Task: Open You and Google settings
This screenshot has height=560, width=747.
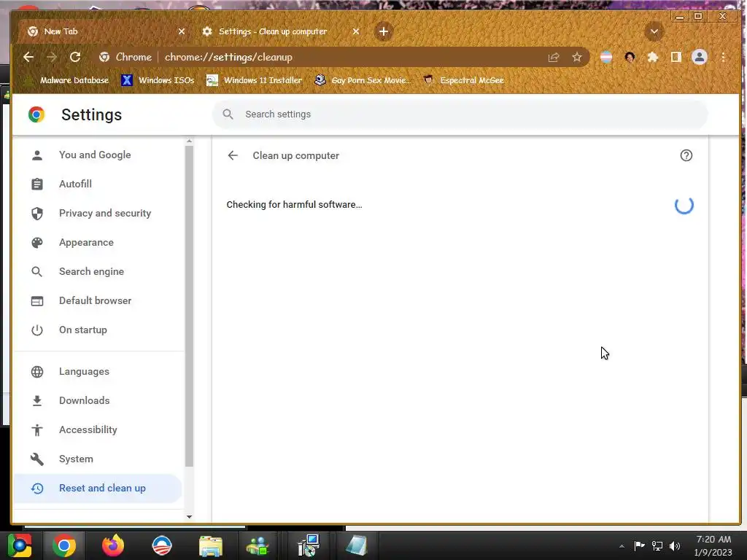Action: coord(98,155)
